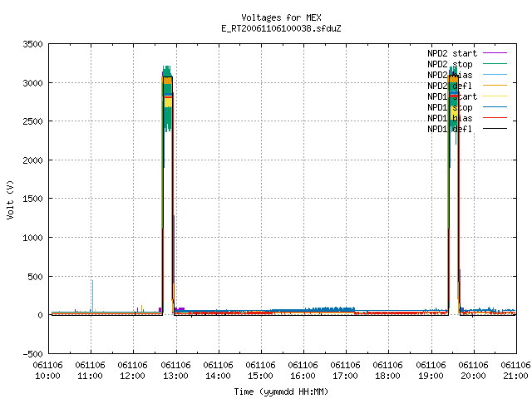This screenshot has height=399, width=532.
Task: Click the 061106 14:00 x-axis label
Action: tap(218, 371)
